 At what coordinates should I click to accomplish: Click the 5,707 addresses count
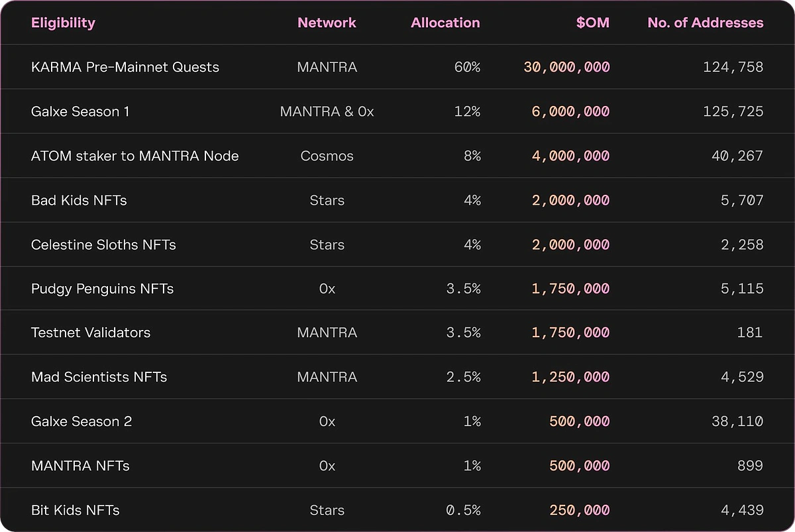click(x=742, y=200)
